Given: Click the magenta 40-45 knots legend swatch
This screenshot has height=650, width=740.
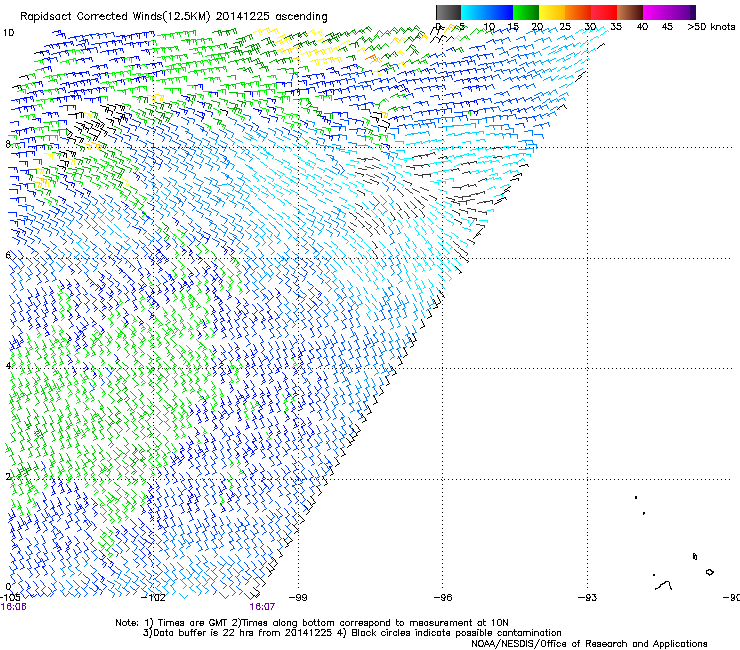Looking at the screenshot, I should pyautogui.click(x=656, y=12).
